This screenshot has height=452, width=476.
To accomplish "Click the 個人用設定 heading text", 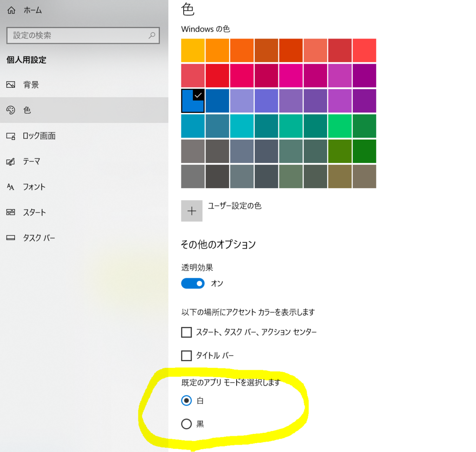I will coord(26,60).
